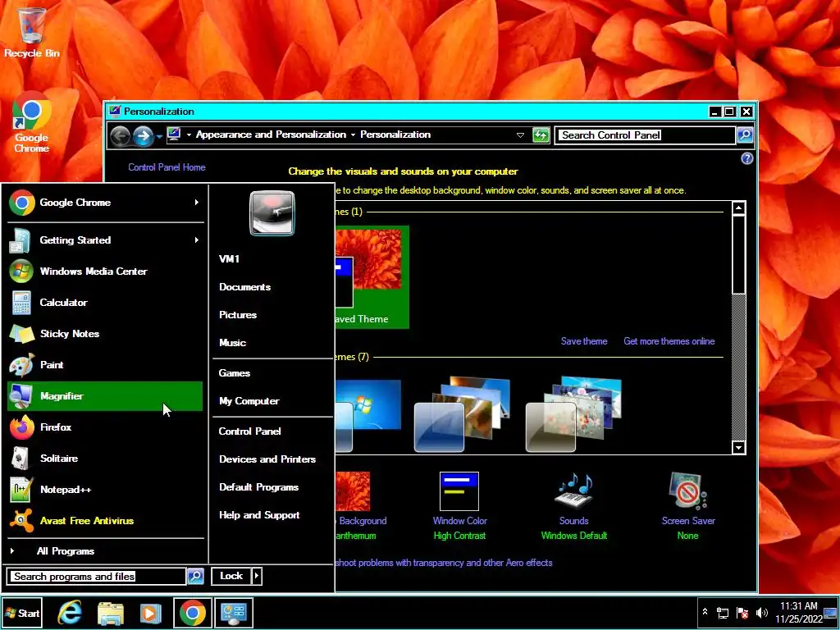The width and height of the screenshot is (840, 630).
Task: Open Calculator from Start menu
Action: [x=105, y=302]
